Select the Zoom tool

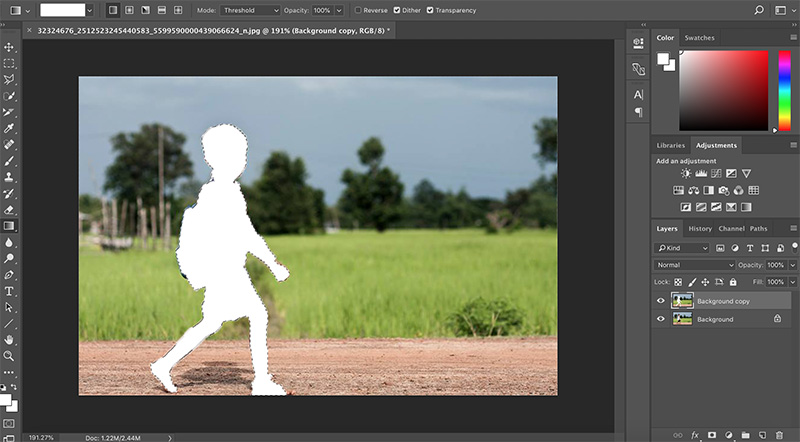point(9,356)
